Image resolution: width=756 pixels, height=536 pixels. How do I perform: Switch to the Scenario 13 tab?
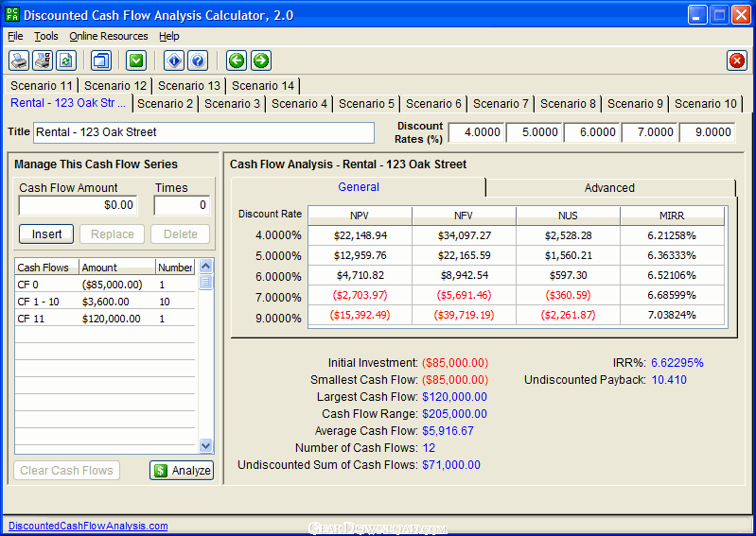pos(189,86)
